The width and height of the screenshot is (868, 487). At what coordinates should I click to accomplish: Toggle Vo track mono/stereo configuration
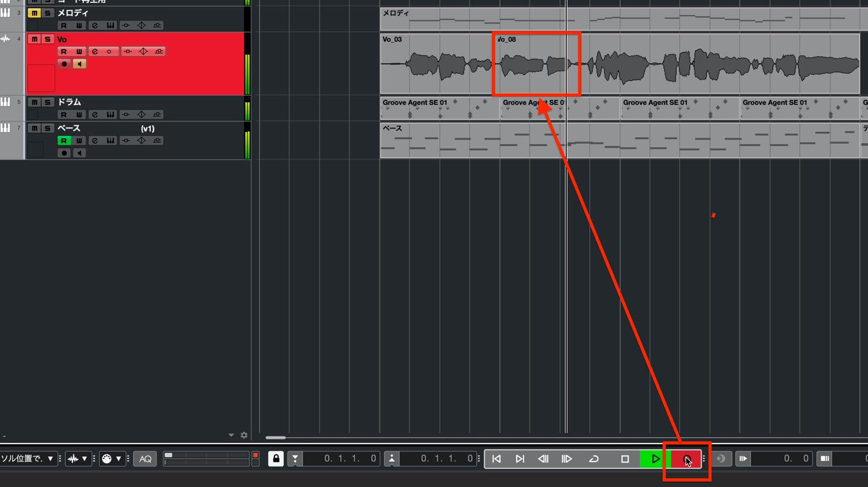tap(109, 51)
